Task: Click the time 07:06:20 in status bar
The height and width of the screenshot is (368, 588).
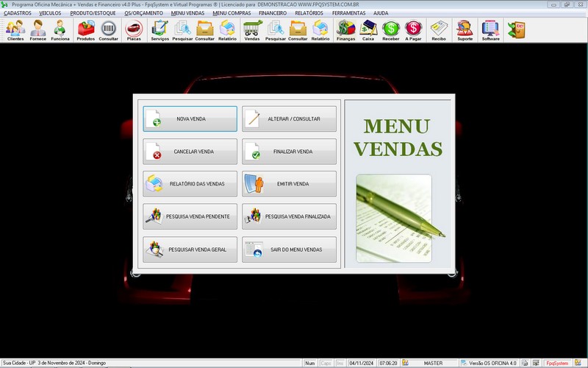Action: 388,363
